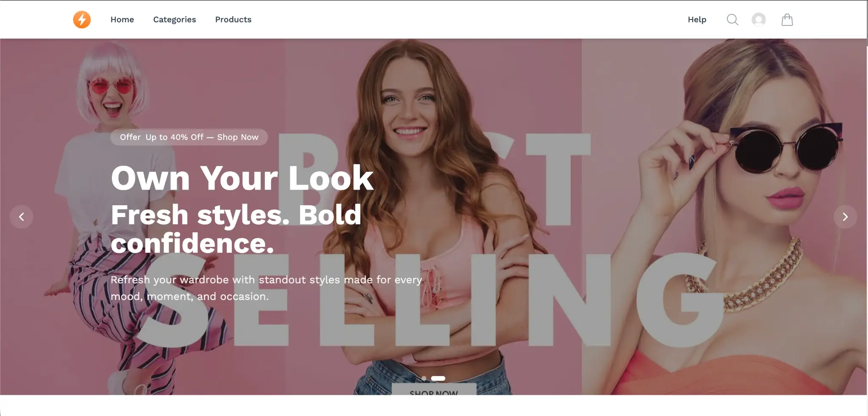Open the Categories menu

175,20
